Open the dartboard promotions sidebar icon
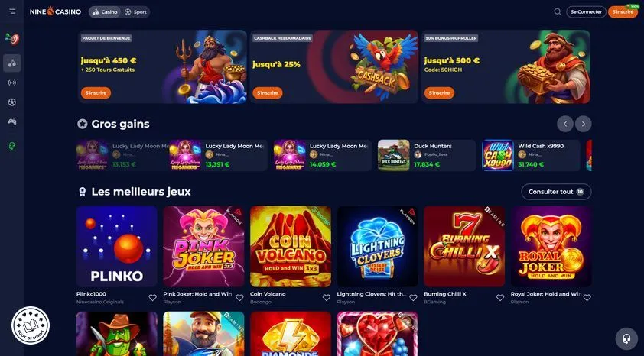The image size is (644, 356). point(12,39)
